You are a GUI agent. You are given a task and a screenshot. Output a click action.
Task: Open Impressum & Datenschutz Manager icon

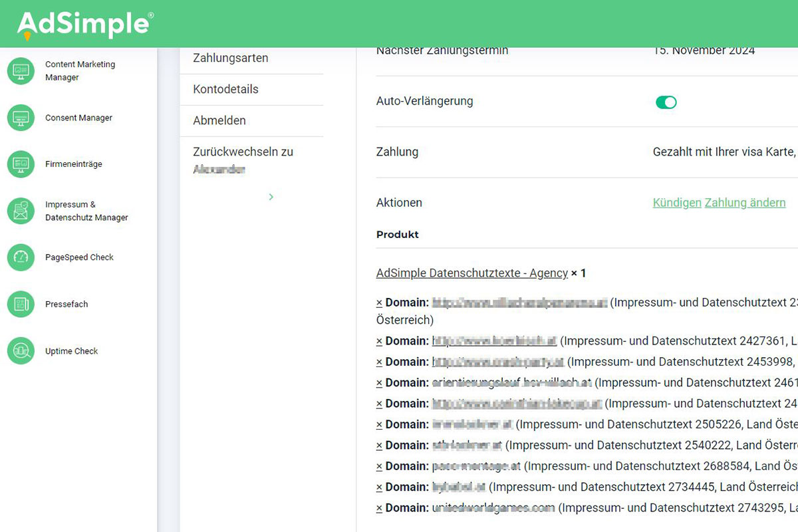[x=21, y=211]
